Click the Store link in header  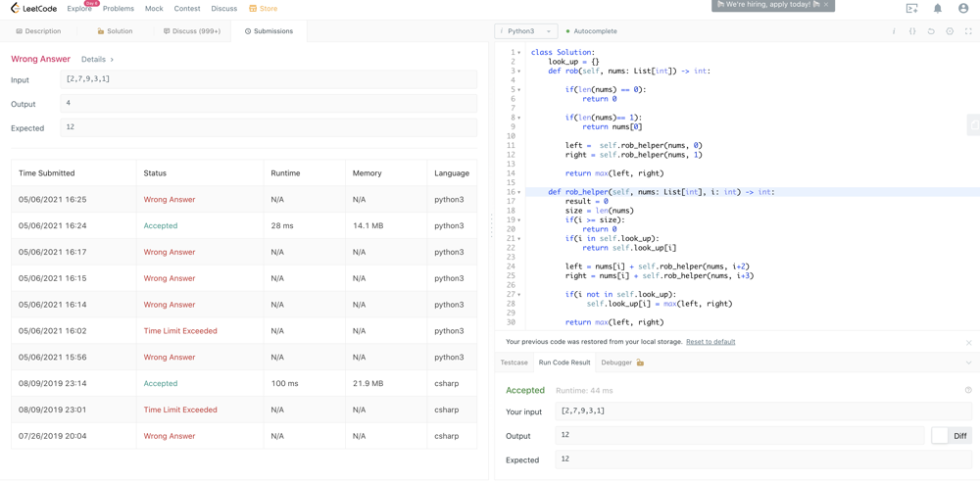click(x=269, y=9)
